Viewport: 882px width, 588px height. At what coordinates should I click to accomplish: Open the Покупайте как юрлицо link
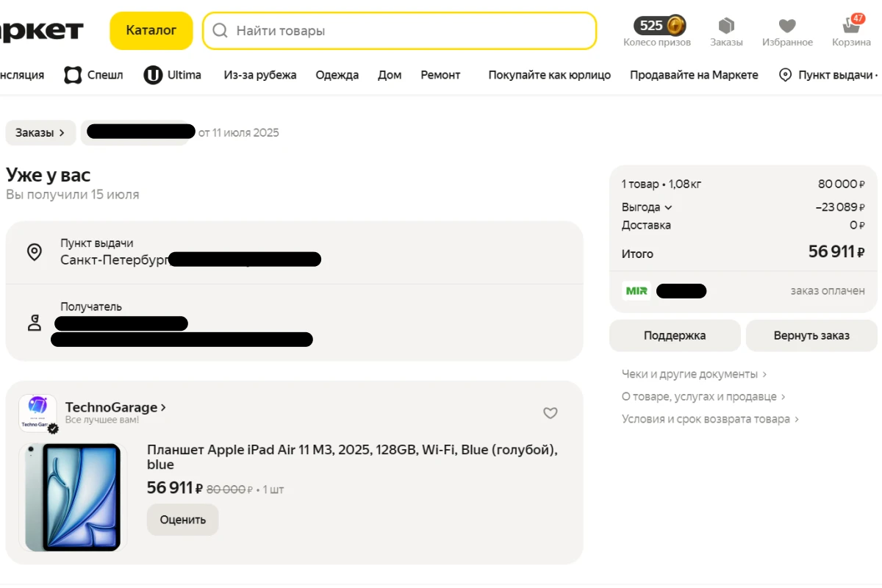[550, 75]
